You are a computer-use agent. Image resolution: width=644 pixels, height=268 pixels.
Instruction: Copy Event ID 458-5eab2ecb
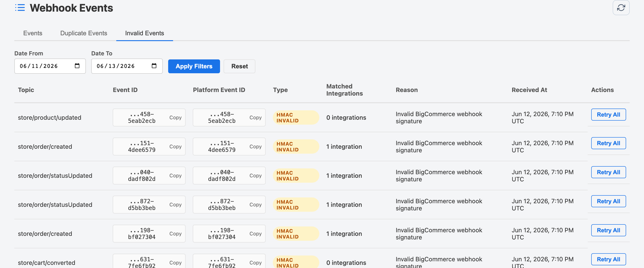(175, 117)
